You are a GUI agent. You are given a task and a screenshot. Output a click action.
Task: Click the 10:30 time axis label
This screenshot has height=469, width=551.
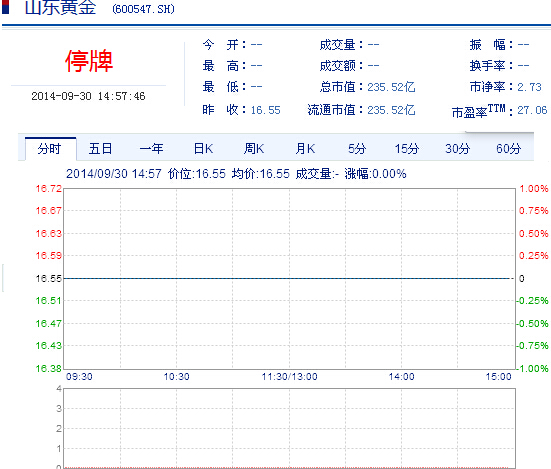[176, 377]
